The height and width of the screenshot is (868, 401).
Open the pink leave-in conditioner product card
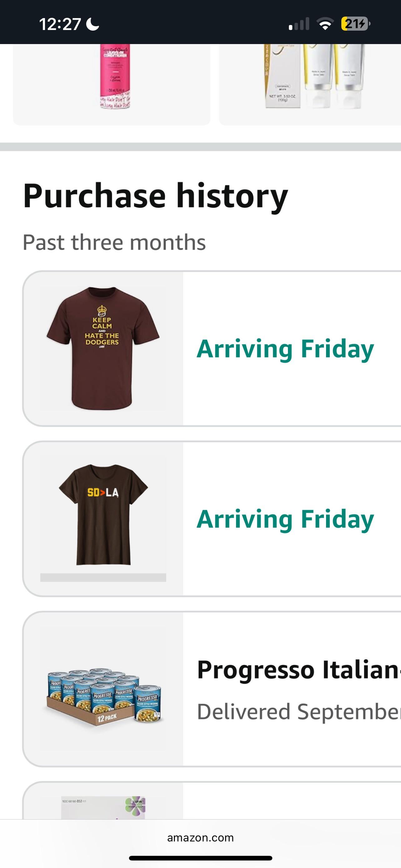tap(112, 84)
